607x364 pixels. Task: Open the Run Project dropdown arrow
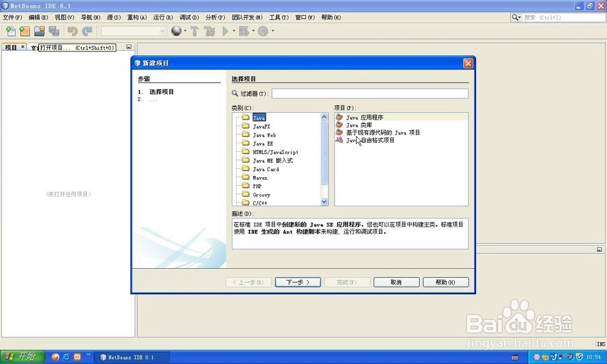tap(234, 31)
